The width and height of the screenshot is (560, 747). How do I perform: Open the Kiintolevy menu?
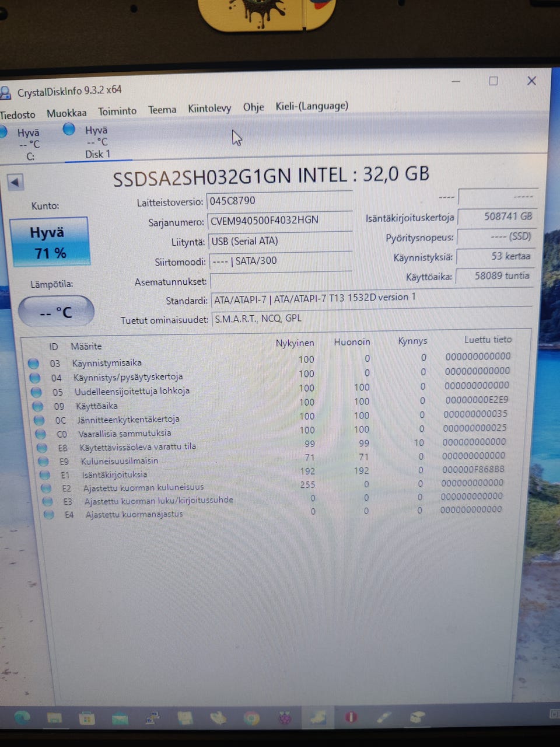point(209,109)
